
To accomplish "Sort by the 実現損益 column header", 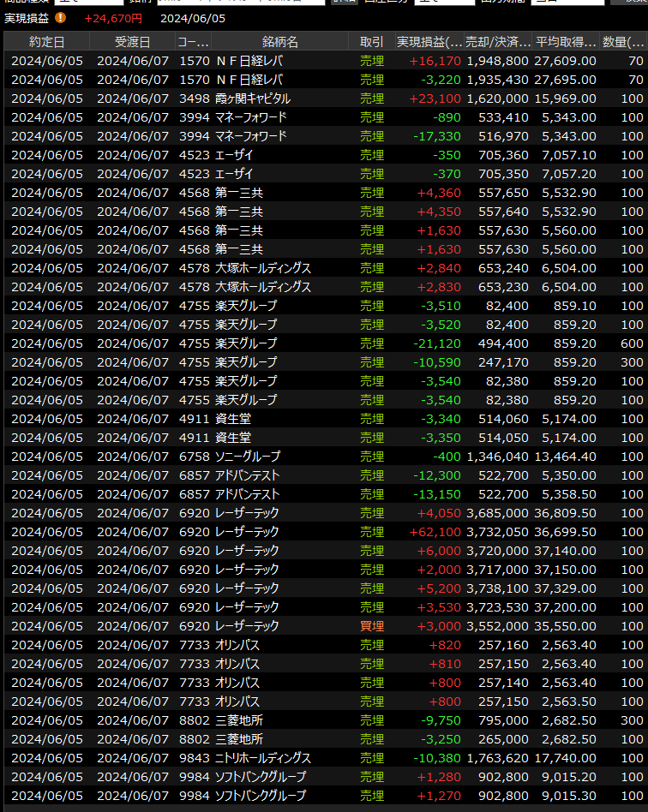I will (429, 42).
